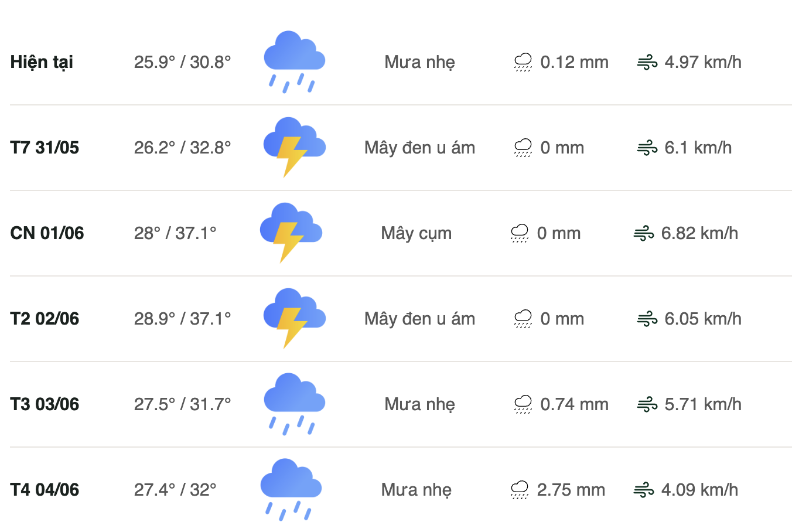
Task: Click the rain cloud icon for T3 03/06
Action: [294, 404]
